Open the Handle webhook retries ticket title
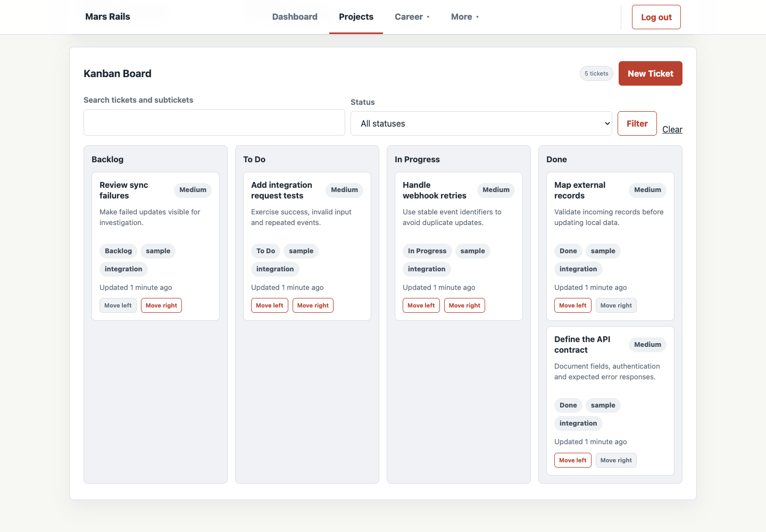 pyautogui.click(x=435, y=190)
